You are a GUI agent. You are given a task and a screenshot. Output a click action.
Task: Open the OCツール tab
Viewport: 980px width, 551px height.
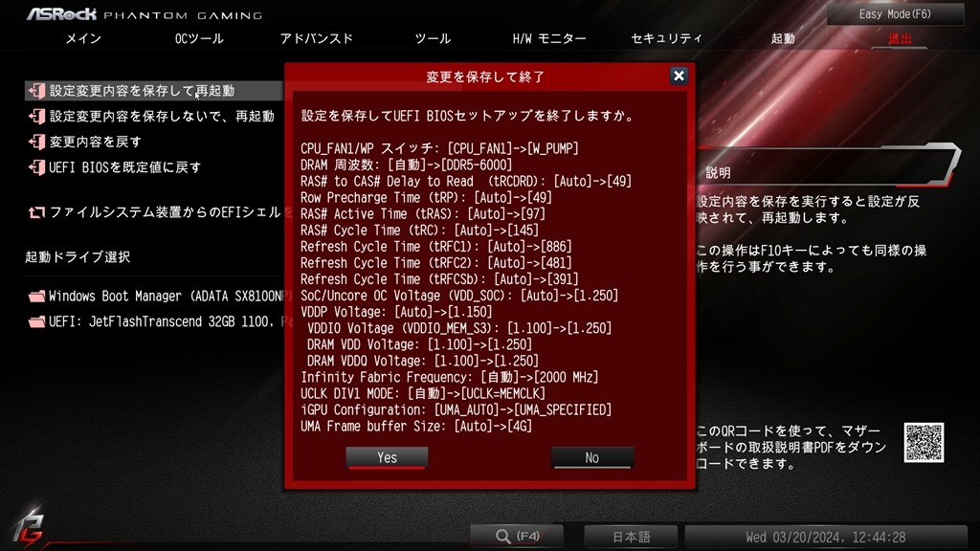[199, 38]
